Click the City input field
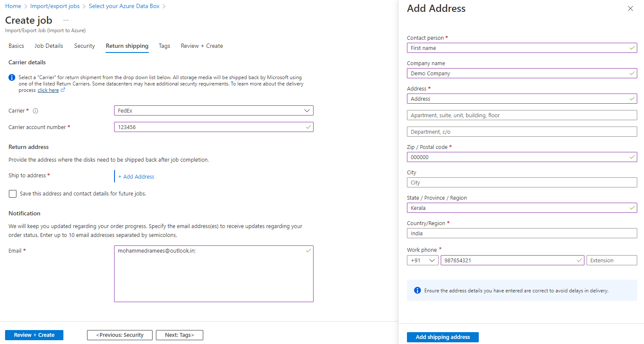The width and height of the screenshot is (644, 344). pyautogui.click(x=522, y=182)
